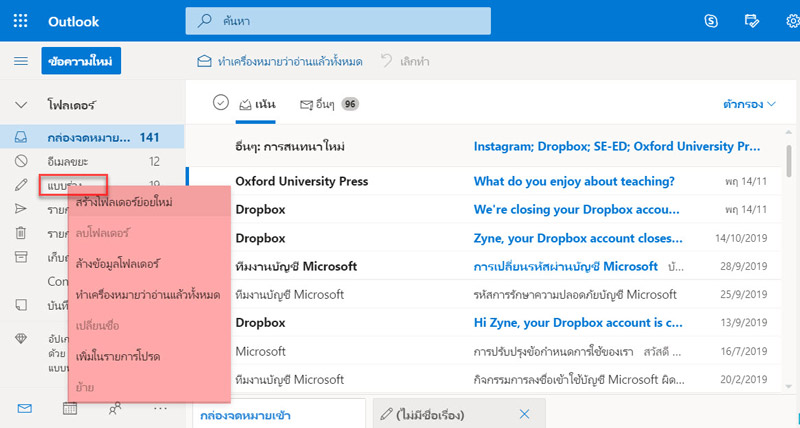Click the search magnifier icon

click(x=205, y=21)
